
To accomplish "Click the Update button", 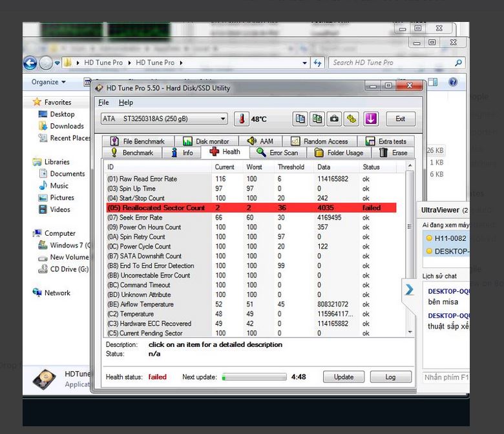I will 344,377.
